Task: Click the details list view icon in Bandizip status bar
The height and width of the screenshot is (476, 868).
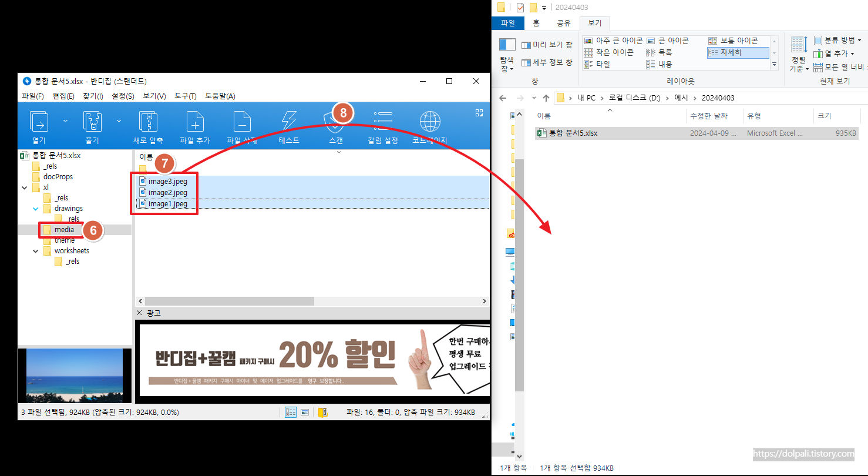Action: (x=291, y=412)
